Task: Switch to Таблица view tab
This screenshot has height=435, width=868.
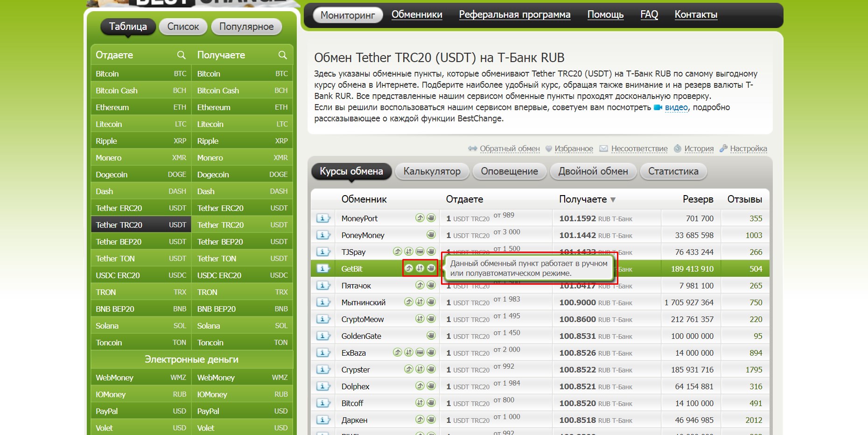Action: click(128, 27)
